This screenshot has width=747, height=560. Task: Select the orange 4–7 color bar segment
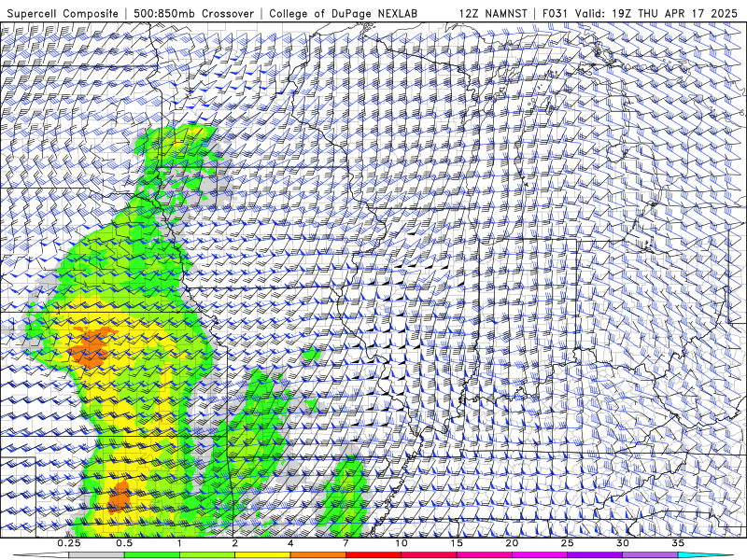tap(317, 555)
